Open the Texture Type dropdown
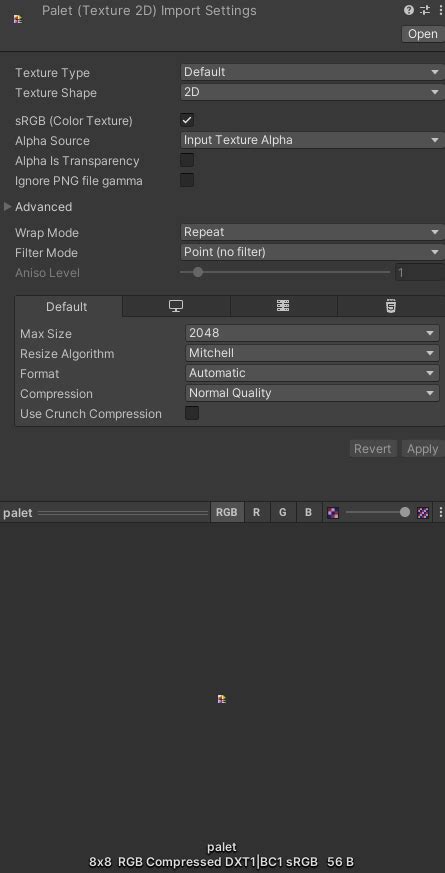 312,72
